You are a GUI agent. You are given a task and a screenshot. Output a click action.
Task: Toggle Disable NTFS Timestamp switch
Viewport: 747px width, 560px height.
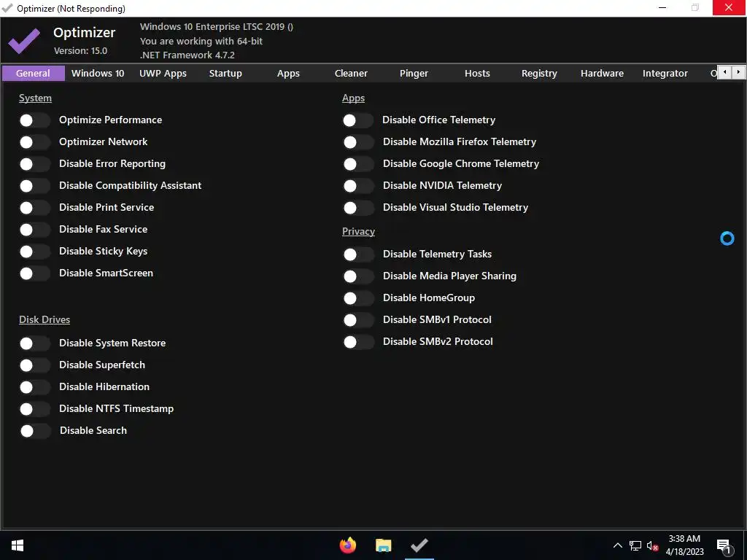coord(34,409)
